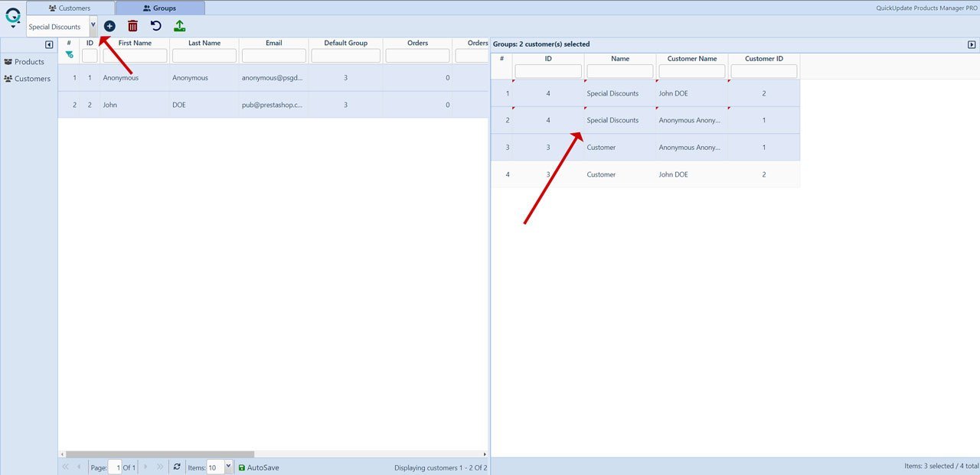Sort by Email column header

coord(274,43)
